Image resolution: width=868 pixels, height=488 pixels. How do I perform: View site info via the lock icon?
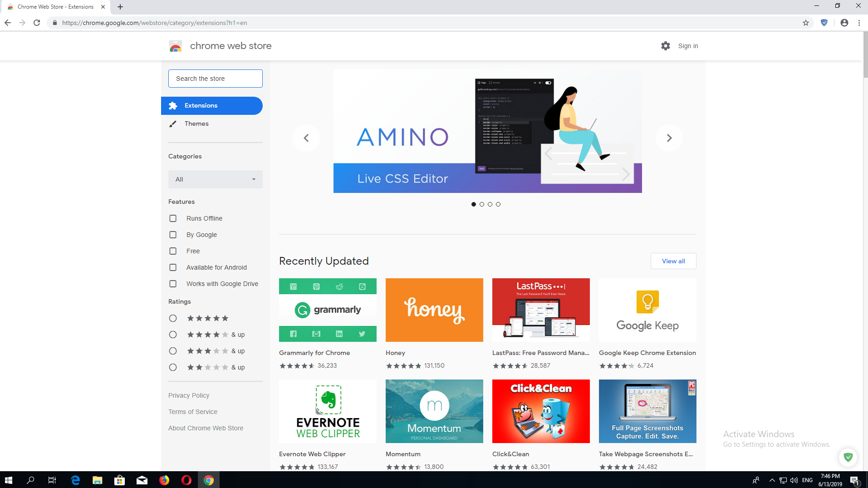click(x=55, y=23)
